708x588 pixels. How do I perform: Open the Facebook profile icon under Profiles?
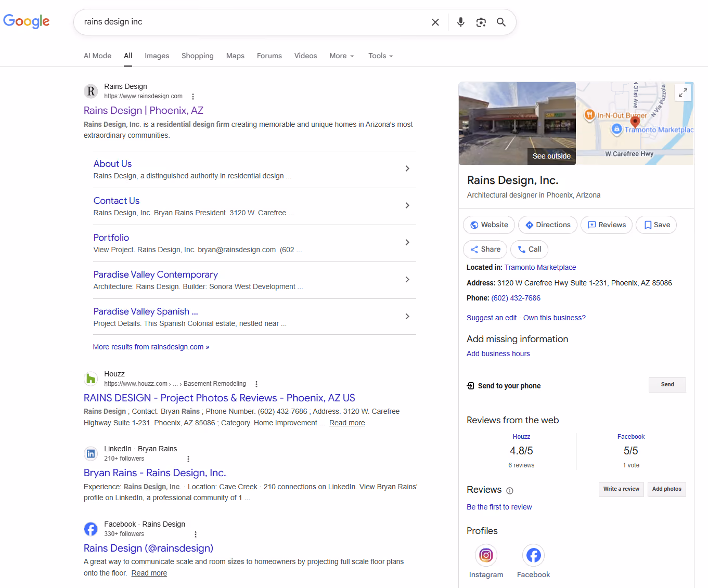click(x=534, y=555)
